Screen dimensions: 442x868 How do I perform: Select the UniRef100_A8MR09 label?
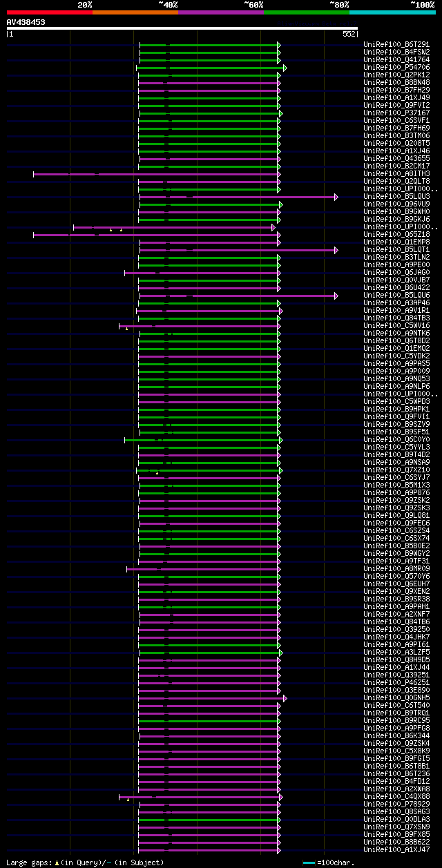point(396,569)
